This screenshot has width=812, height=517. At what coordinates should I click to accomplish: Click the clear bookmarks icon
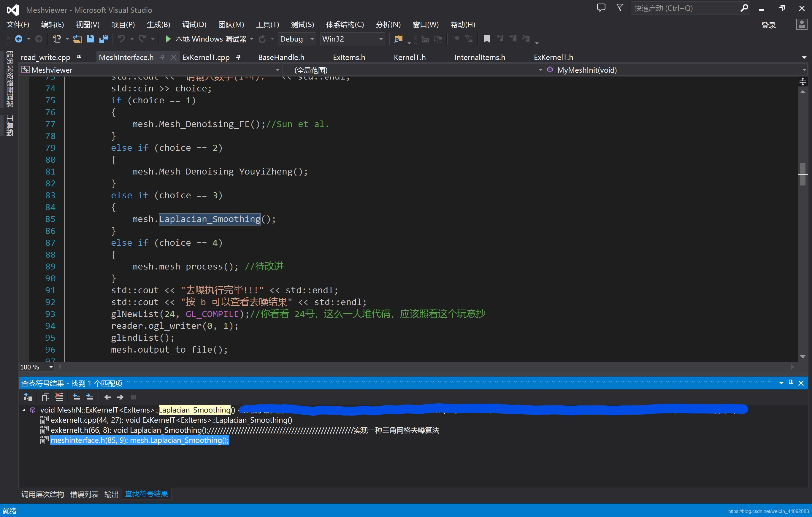point(526,39)
